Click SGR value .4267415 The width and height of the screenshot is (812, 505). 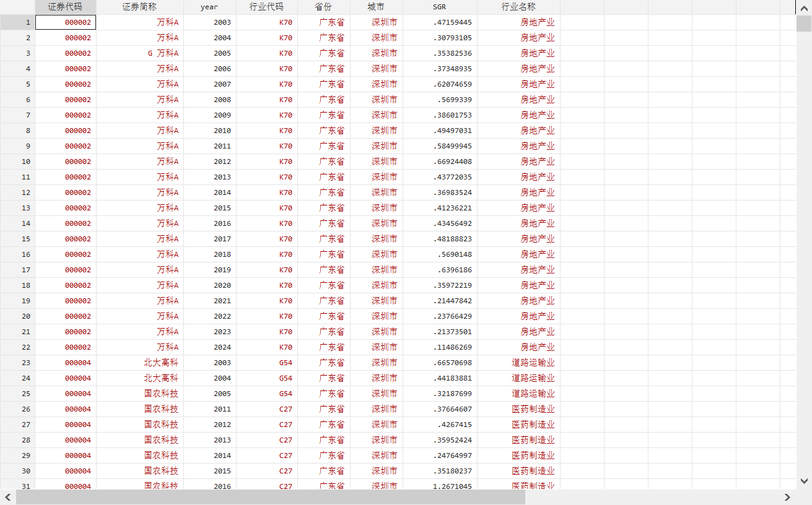440,425
